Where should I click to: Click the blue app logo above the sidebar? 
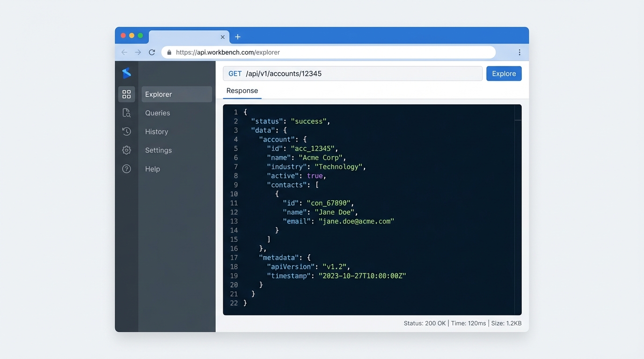(x=126, y=73)
